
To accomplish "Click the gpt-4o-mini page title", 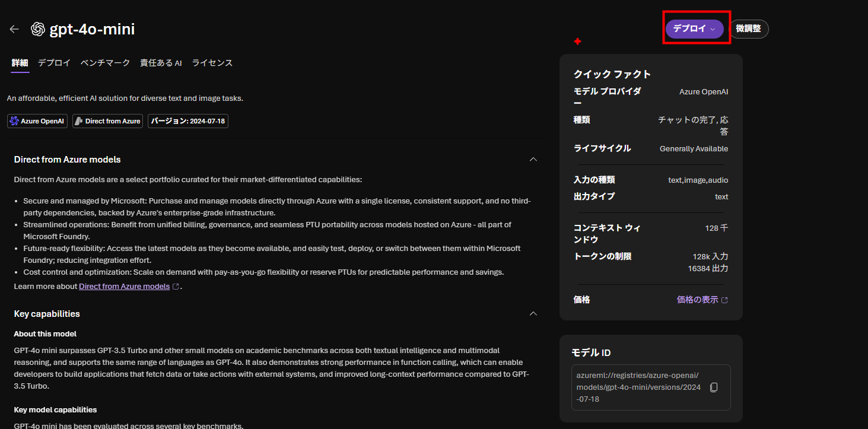I will coord(92,29).
